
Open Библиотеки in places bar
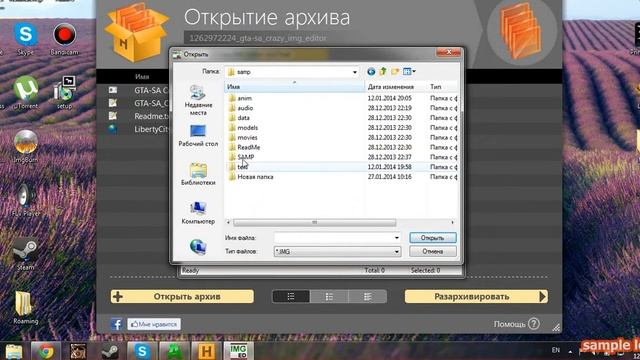(x=198, y=175)
